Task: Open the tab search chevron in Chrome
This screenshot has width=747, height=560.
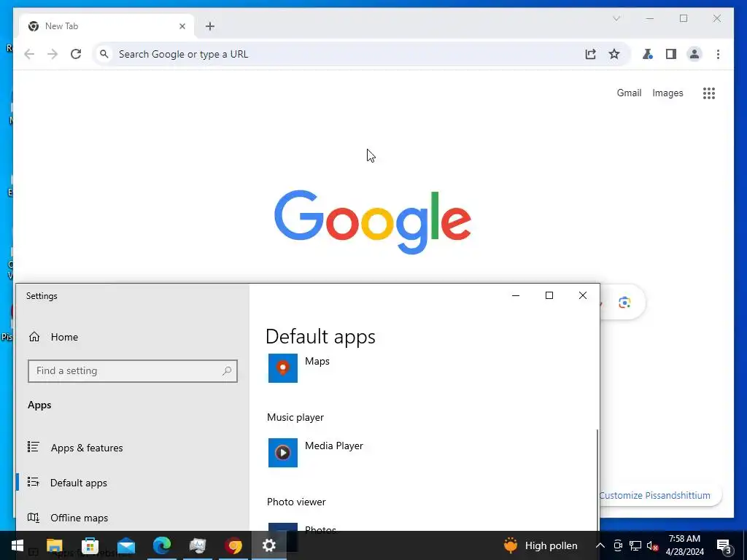Action: click(x=616, y=18)
